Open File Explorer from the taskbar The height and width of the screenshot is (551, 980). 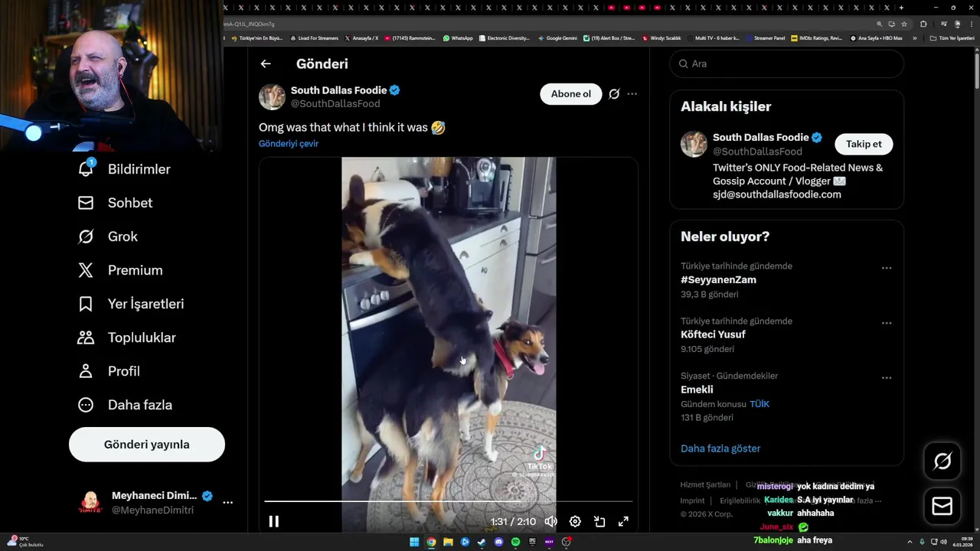point(448,542)
